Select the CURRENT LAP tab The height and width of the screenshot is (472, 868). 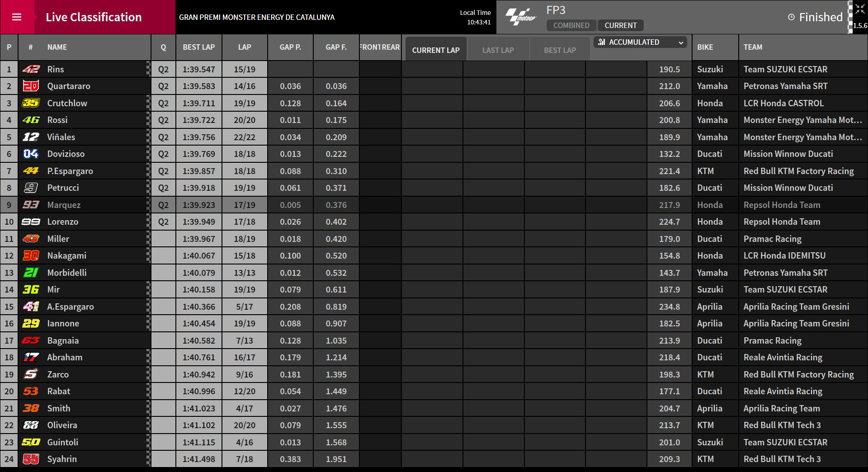pos(436,50)
